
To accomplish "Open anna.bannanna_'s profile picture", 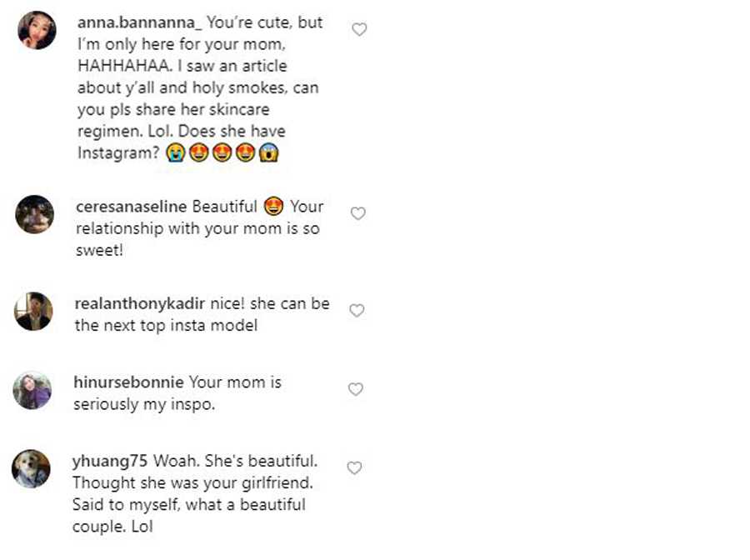I will [x=37, y=31].
